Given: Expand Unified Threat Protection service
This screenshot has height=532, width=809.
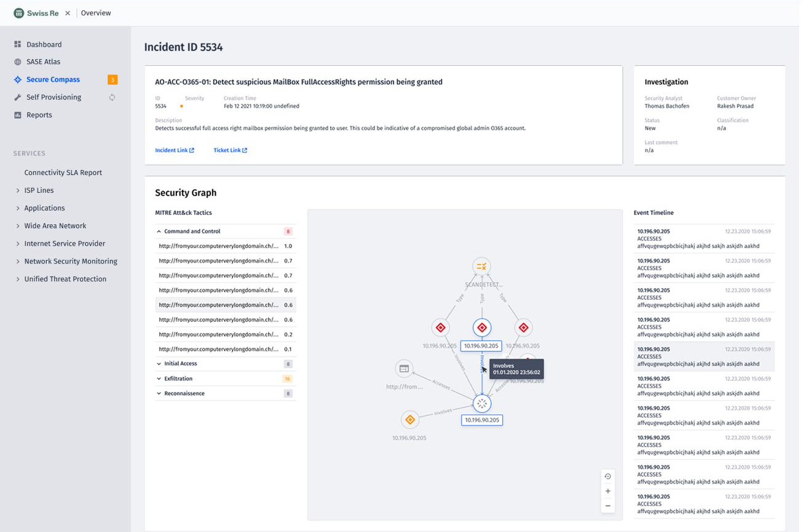Looking at the screenshot, I should point(65,279).
